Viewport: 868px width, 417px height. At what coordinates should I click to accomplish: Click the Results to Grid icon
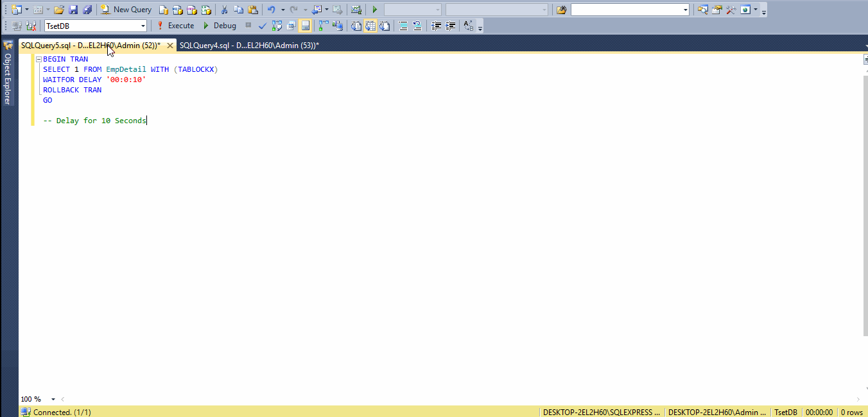point(370,26)
